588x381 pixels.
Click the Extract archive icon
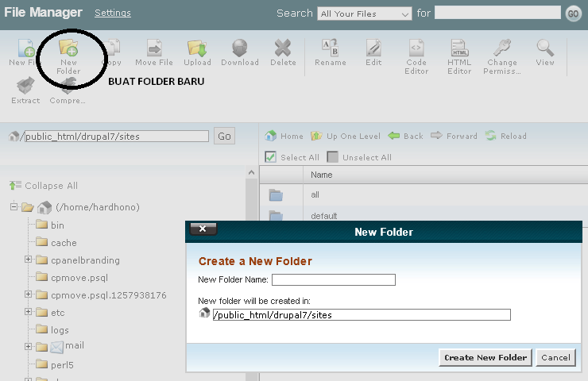tap(25, 87)
